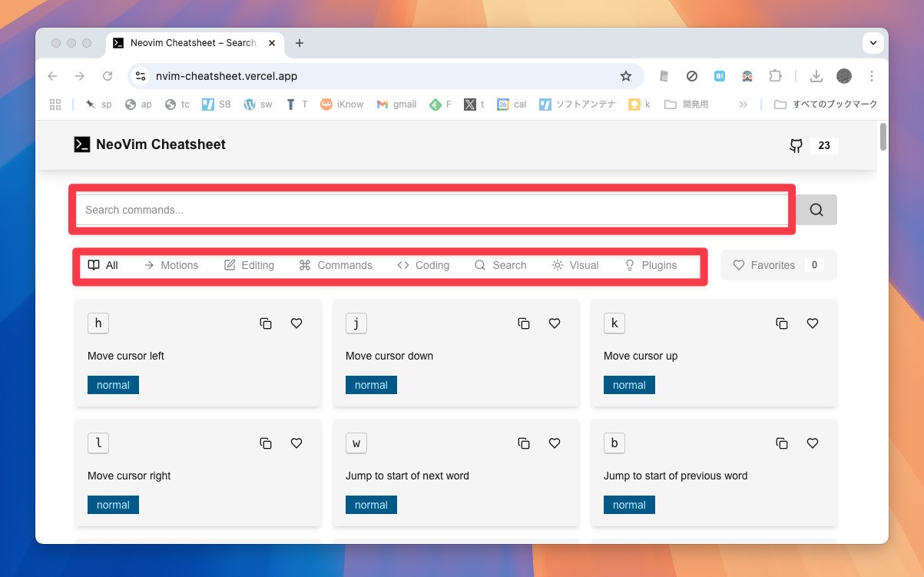Click the 'w' key label

point(356,443)
